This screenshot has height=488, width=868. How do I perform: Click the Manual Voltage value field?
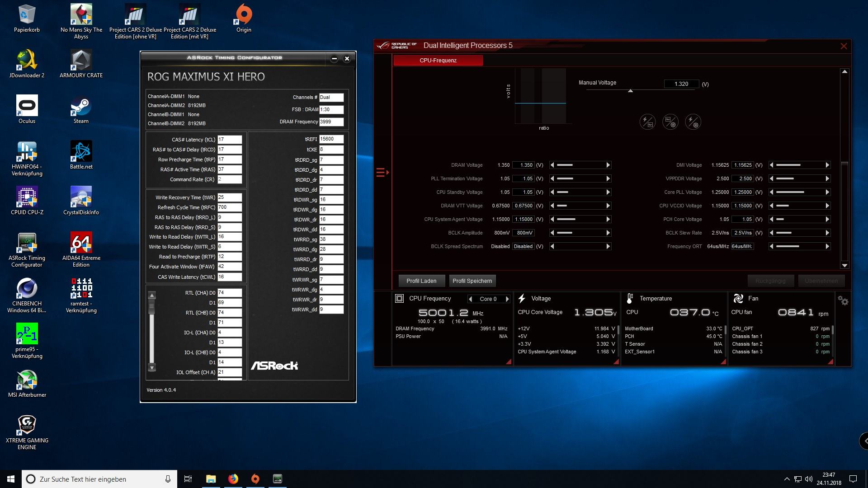coord(681,84)
